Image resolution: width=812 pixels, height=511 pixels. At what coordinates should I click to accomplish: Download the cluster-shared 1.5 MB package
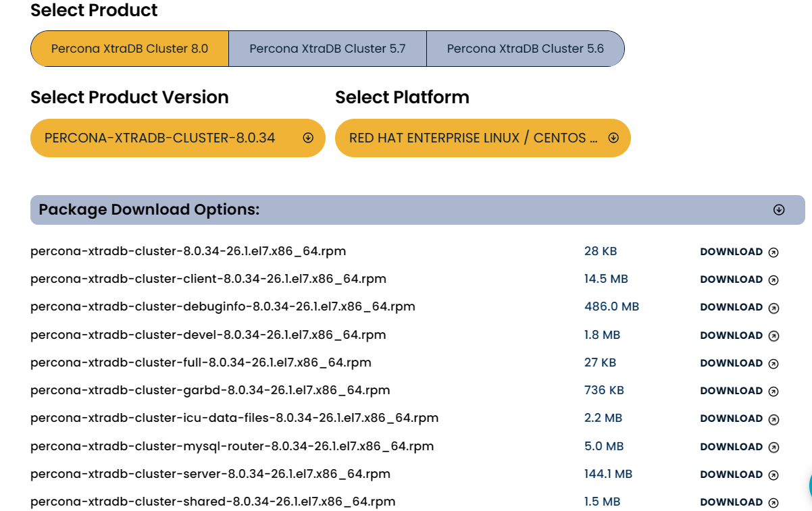[732, 502]
